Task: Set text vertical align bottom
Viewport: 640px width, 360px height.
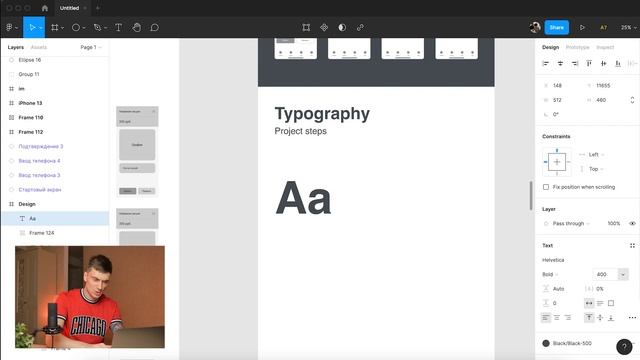Action: (611, 318)
